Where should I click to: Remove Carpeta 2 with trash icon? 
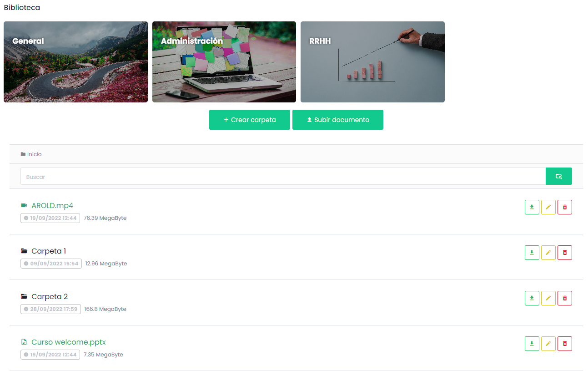(x=564, y=298)
